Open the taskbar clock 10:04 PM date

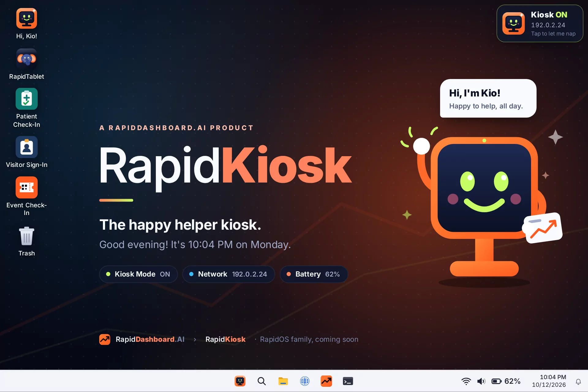tap(549, 381)
